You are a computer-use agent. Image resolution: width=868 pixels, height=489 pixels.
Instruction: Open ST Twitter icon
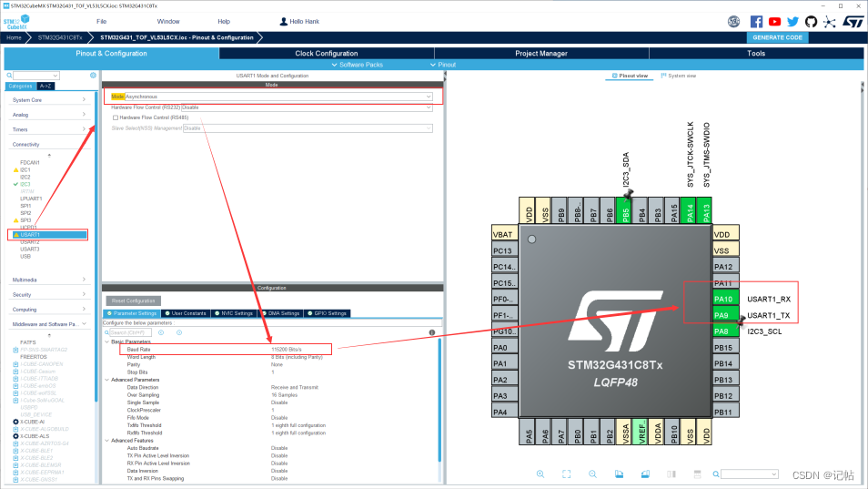click(x=792, y=22)
